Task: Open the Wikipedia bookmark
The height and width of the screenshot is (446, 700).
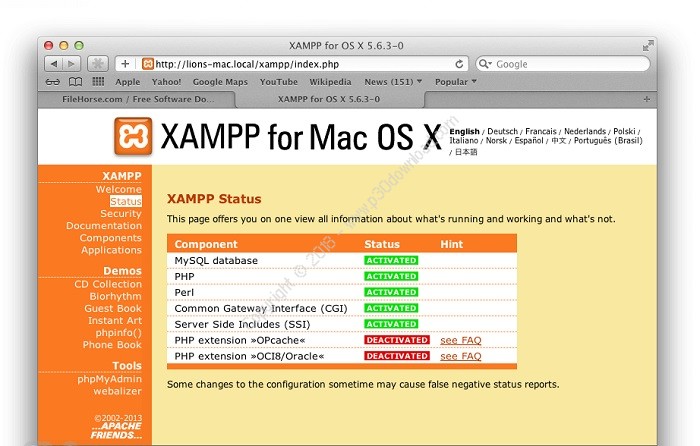Action: point(330,82)
